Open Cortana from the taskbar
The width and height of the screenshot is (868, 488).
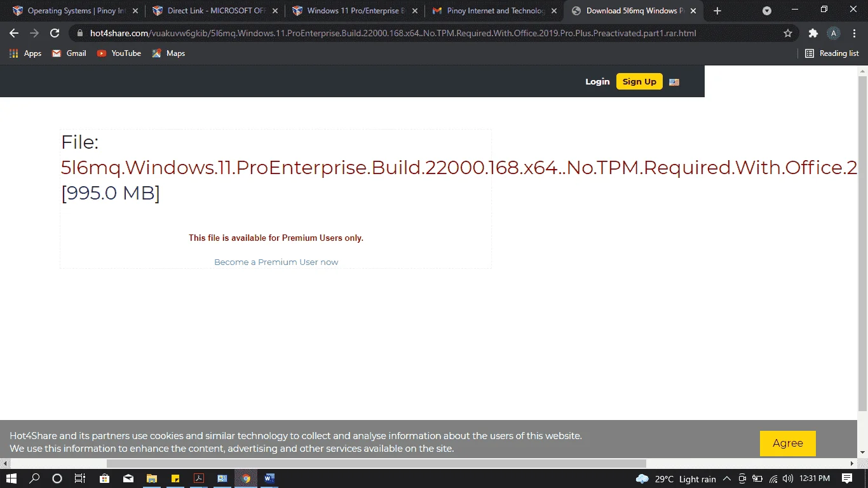(x=57, y=478)
